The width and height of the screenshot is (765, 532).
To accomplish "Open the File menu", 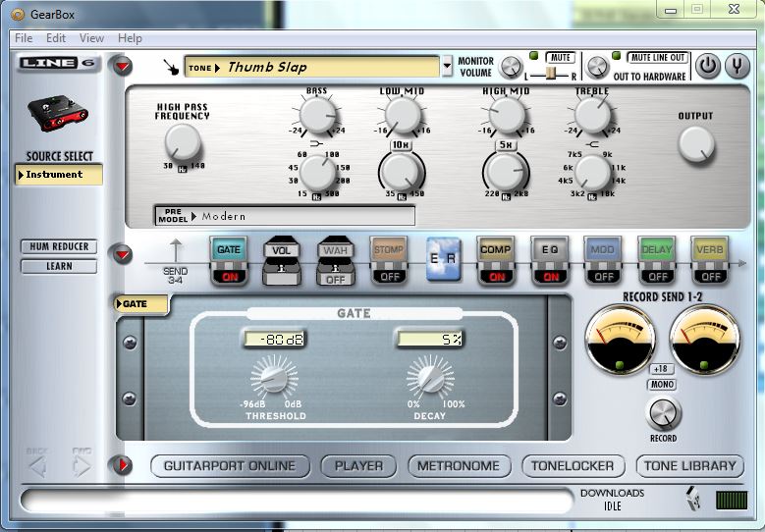I will (x=24, y=38).
